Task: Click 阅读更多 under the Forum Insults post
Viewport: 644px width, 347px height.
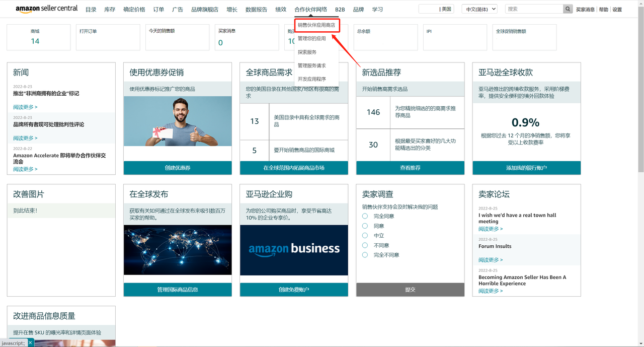Action: coord(491,260)
